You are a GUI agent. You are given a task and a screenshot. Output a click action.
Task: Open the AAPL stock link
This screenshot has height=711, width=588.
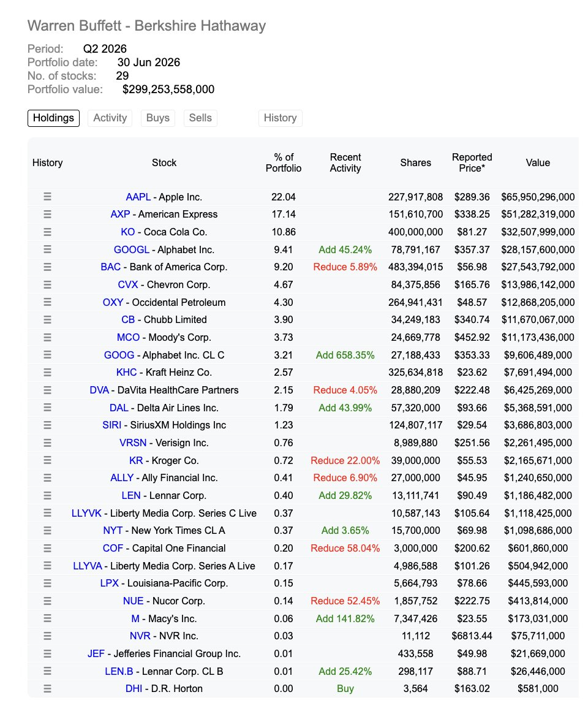coord(138,197)
